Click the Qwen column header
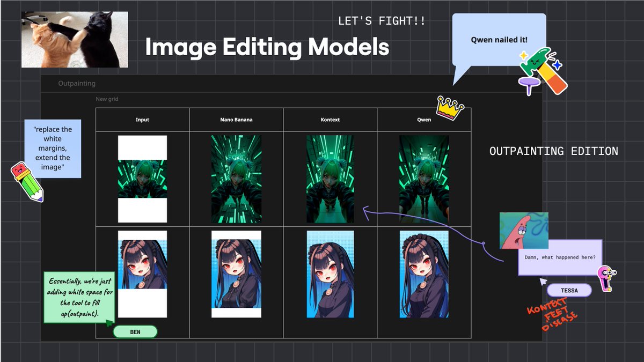 (424, 120)
